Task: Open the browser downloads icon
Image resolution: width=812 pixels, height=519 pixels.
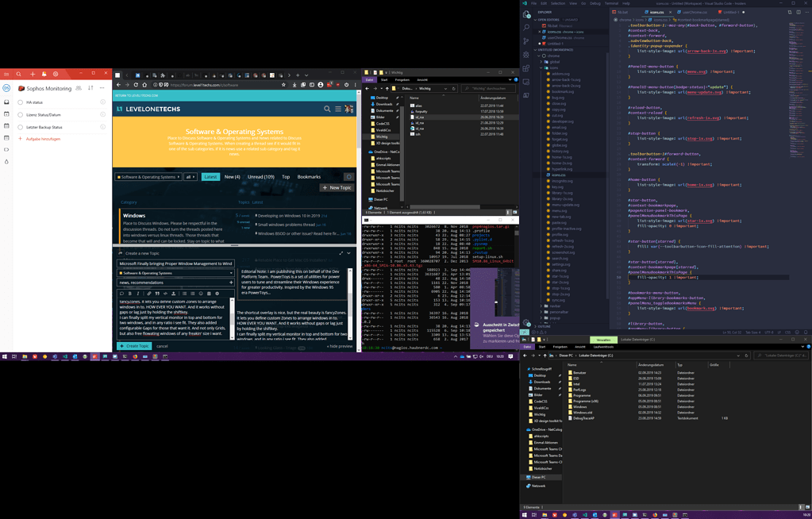Action: [294, 85]
